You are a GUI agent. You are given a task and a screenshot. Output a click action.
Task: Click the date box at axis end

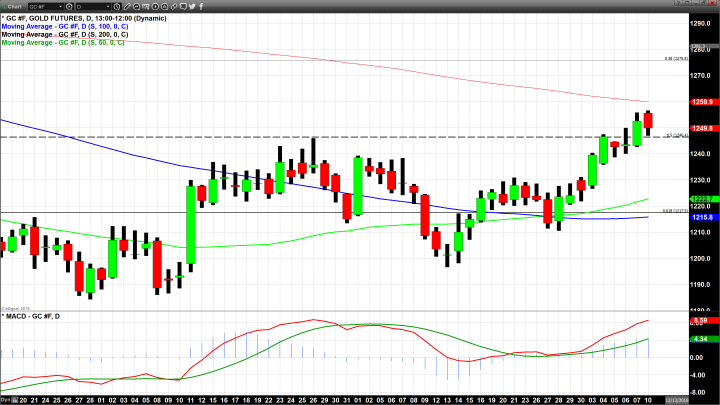(x=677, y=400)
